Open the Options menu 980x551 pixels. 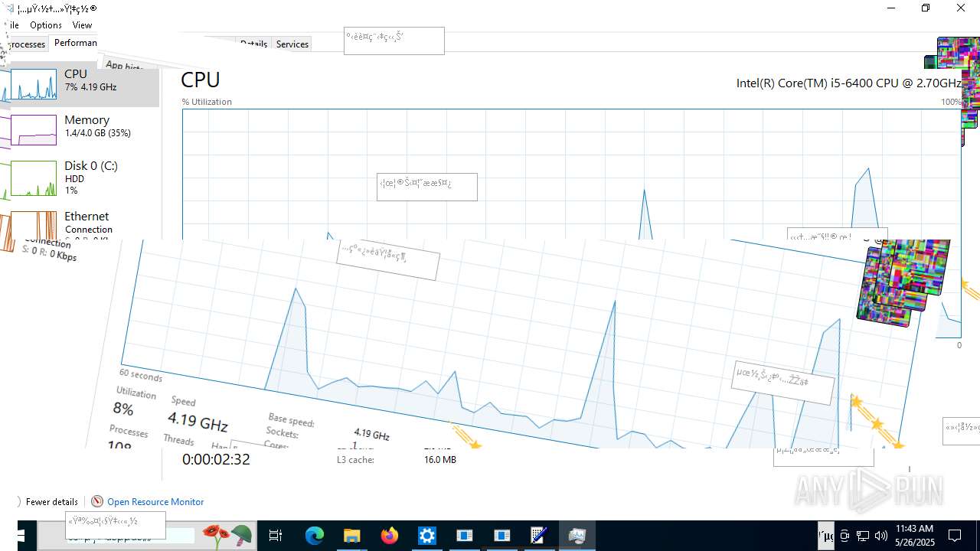[46, 25]
